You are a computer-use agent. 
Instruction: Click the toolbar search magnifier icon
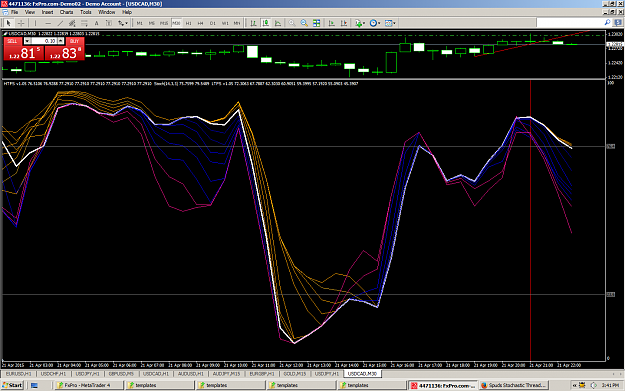tap(607, 23)
